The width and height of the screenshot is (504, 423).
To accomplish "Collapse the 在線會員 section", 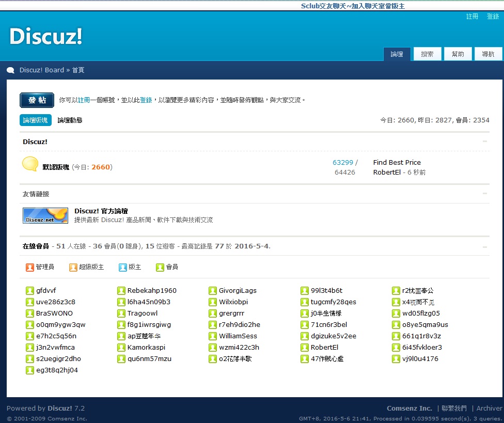I will [x=485, y=247].
